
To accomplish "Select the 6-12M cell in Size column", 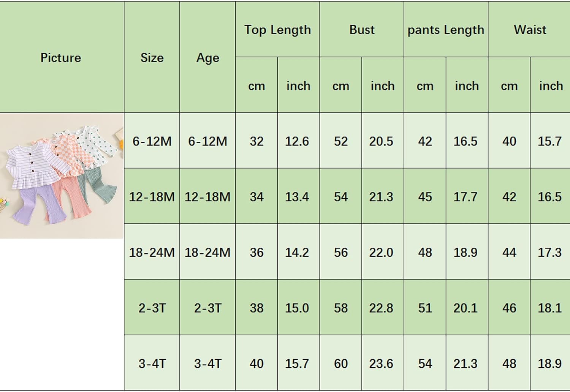I will [x=152, y=141].
